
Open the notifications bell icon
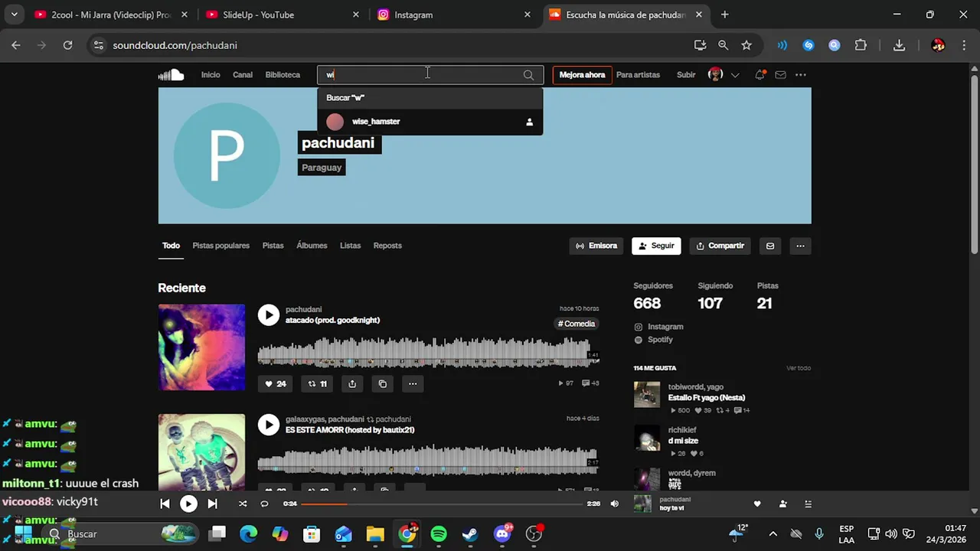pos(760,75)
